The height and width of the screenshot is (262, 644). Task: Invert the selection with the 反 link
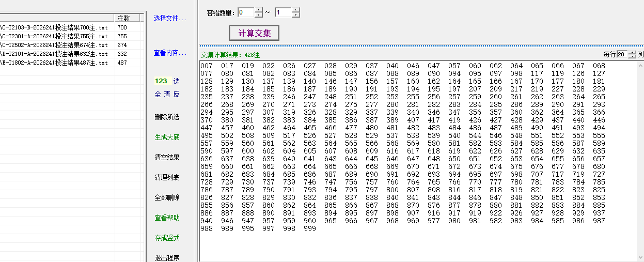click(177, 95)
